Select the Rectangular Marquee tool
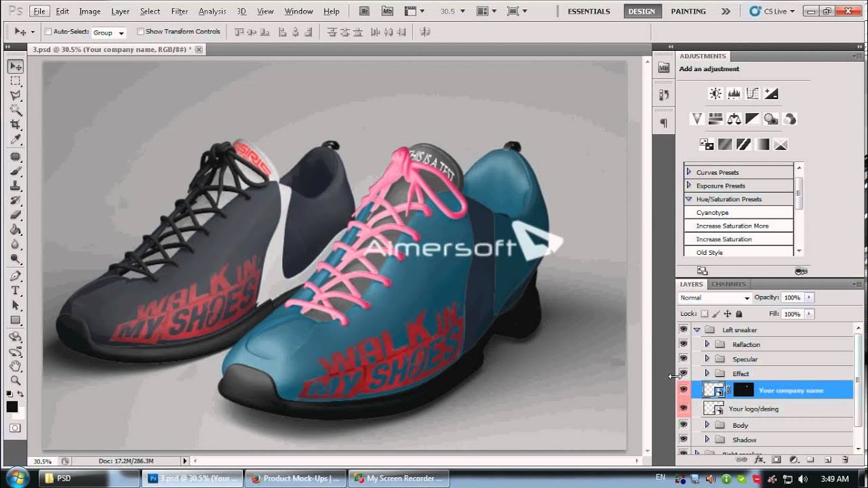868x488 pixels. [16, 81]
